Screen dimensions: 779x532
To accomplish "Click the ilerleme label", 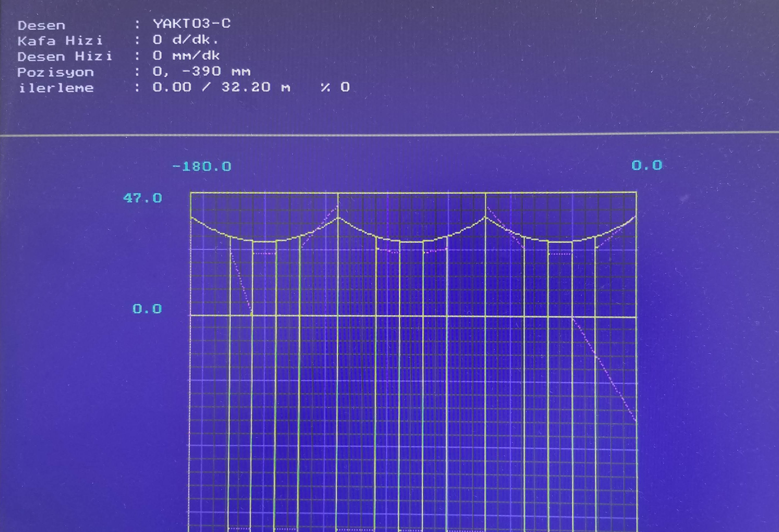I will point(56,88).
